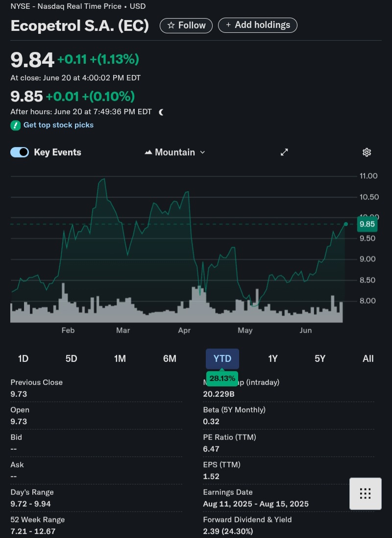This screenshot has width=392, height=538.
Task: Click market cap value 20.229B
Action: tap(219, 394)
